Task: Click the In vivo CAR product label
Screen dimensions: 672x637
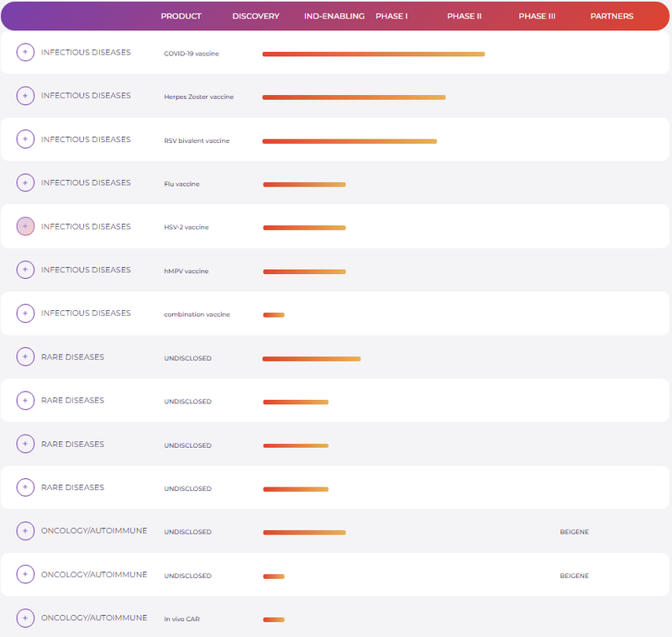Action: click(181, 619)
